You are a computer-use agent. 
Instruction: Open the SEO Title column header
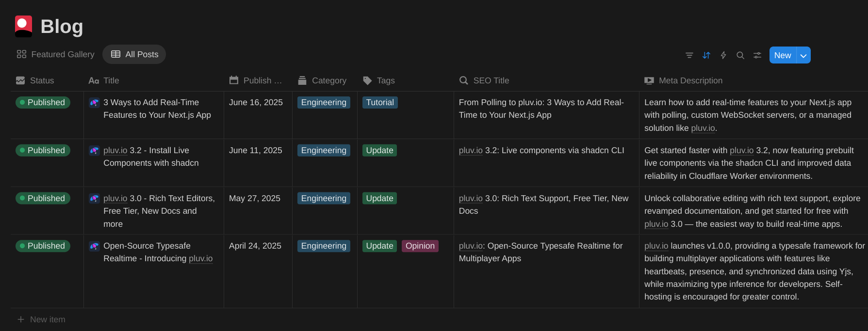(x=484, y=80)
